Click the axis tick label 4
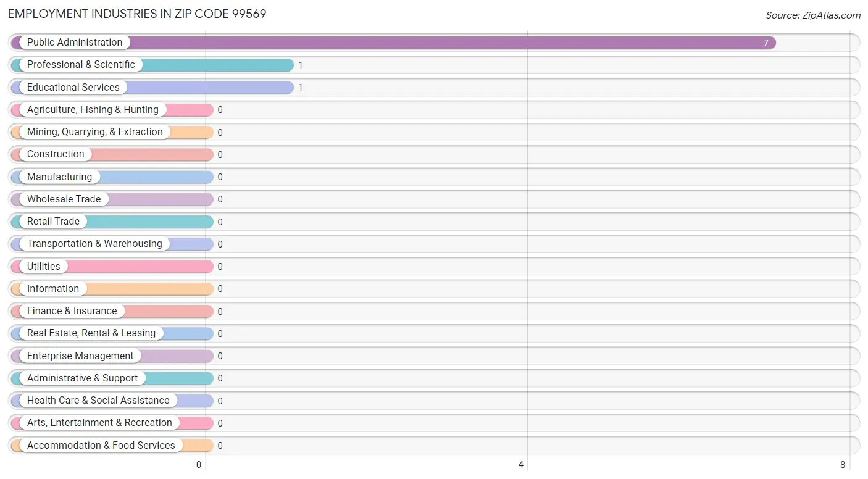Screen dimensions: 868x479 (521, 465)
